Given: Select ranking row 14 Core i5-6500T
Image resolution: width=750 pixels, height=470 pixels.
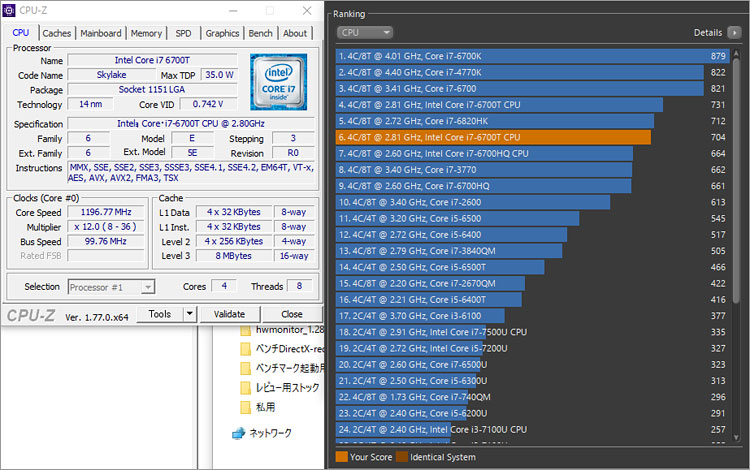Looking at the screenshot, I should point(532,267).
